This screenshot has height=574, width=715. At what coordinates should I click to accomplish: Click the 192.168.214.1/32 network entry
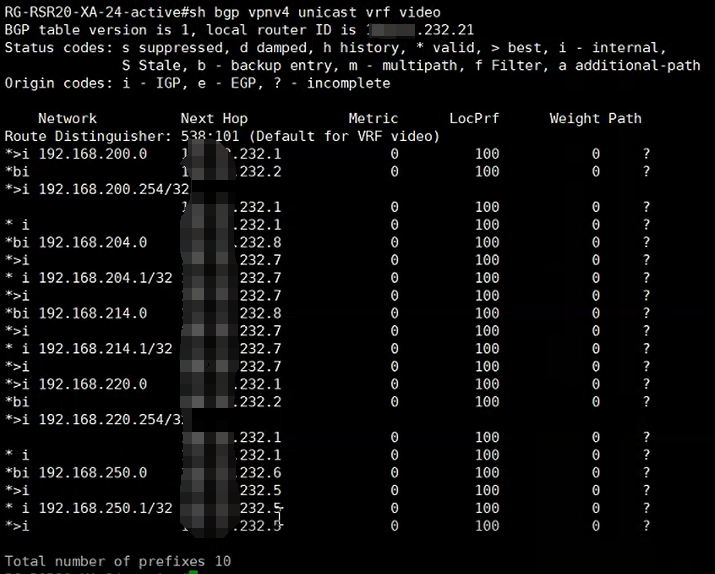pyautogui.click(x=105, y=348)
